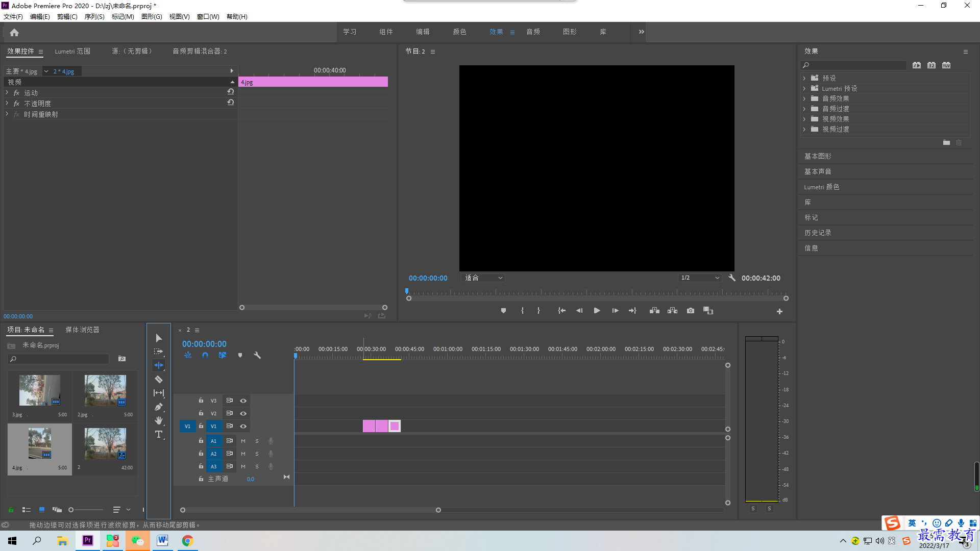The image size is (980, 551).
Task: Select the Razor tool
Action: pos(159,379)
